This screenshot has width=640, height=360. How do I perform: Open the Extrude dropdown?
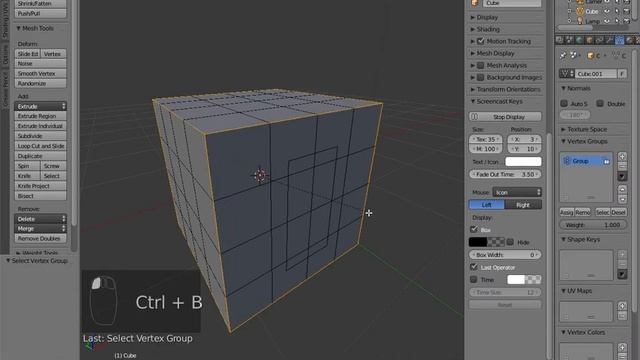(x=40, y=106)
